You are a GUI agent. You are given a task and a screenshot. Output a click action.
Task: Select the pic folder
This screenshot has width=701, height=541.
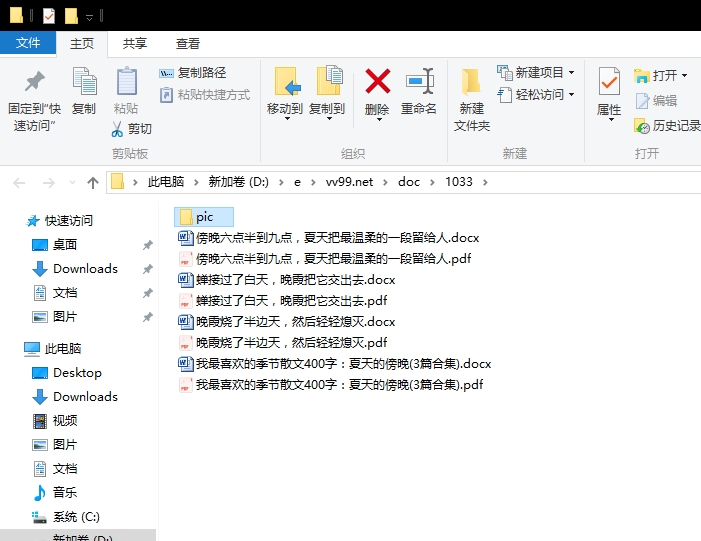[204, 217]
